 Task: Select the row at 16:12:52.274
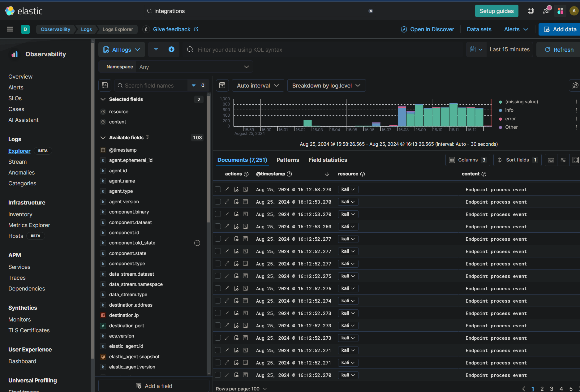coord(218,301)
